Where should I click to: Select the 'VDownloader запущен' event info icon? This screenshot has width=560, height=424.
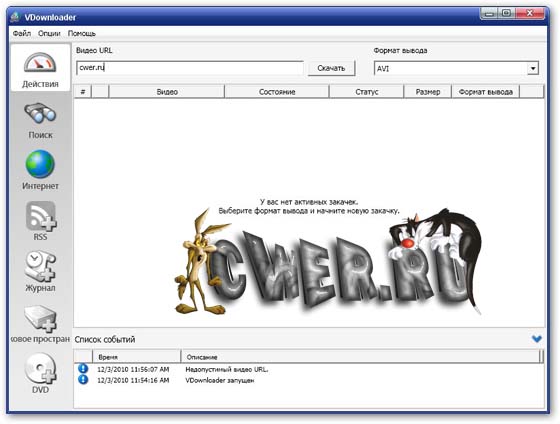coord(83,380)
